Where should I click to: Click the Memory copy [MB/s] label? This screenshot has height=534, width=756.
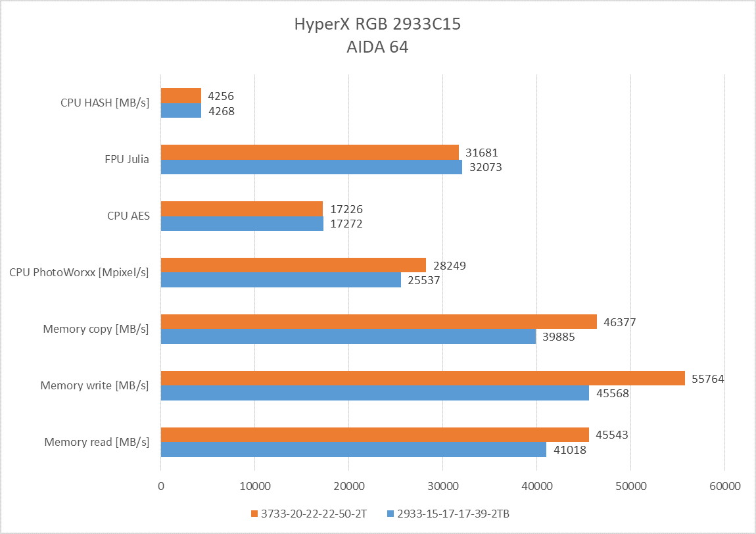pos(96,329)
